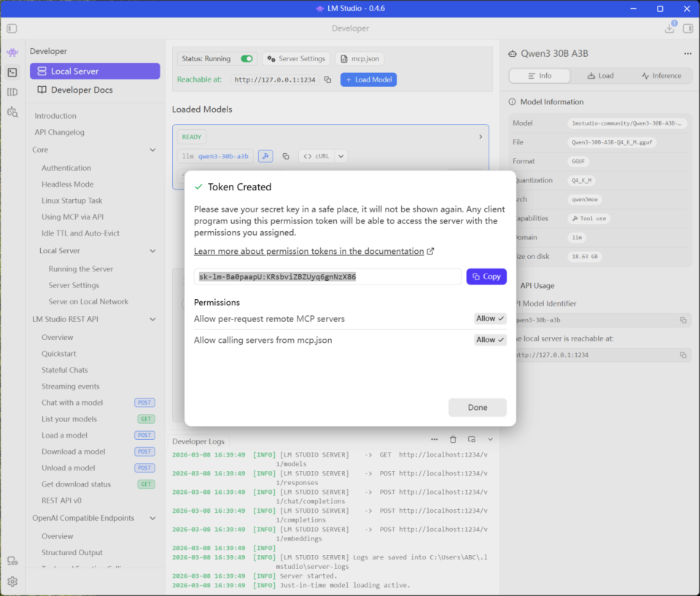Open external documentation link icon
700x596 pixels.
pyautogui.click(x=430, y=251)
